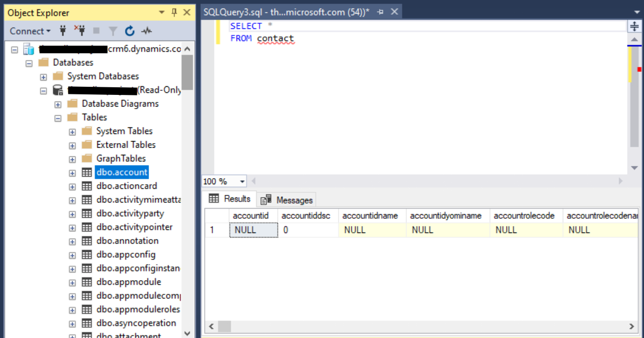Click the split editor icon above scrollbar

tap(634, 26)
